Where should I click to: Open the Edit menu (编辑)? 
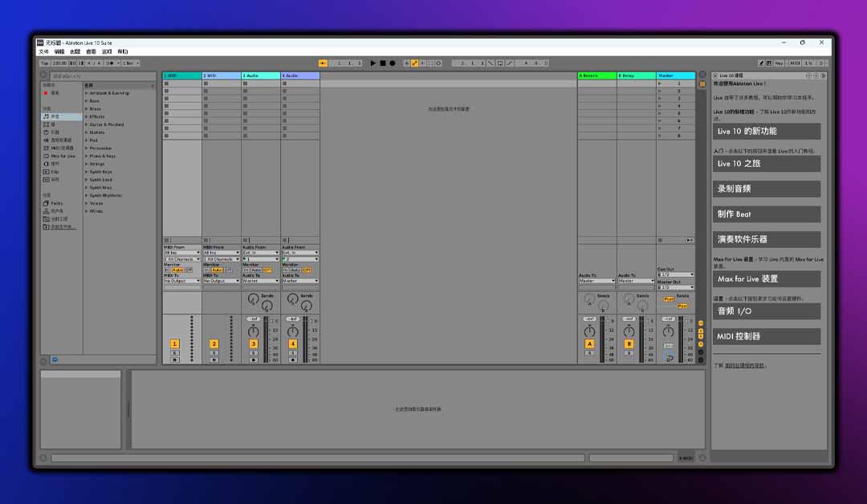point(59,52)
